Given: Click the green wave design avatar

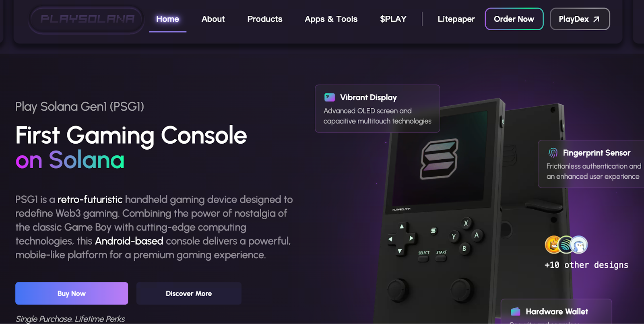Looking at the screenshot, I should 566,245.
